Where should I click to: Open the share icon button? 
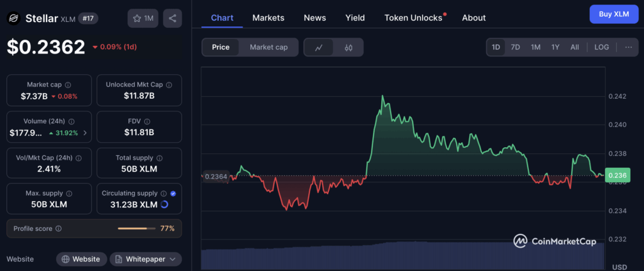(172, 18)
